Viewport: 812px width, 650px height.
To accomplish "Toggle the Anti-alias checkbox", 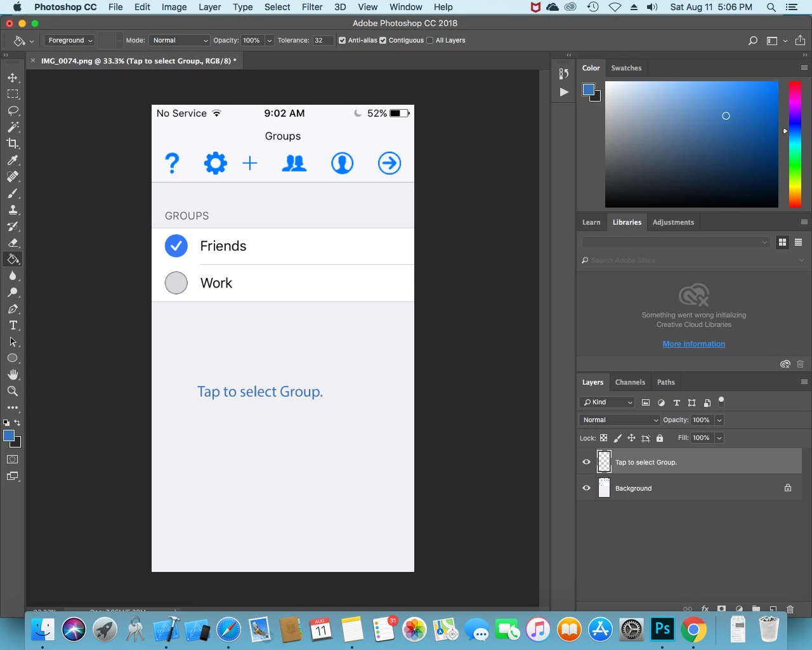I will (x=343, y=40).
